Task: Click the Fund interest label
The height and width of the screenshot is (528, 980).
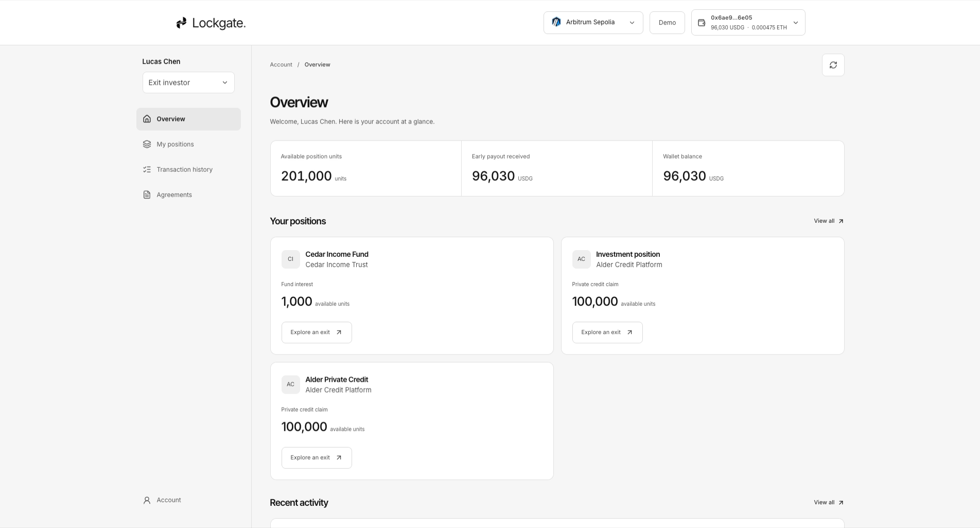Action: coord(297,285)
